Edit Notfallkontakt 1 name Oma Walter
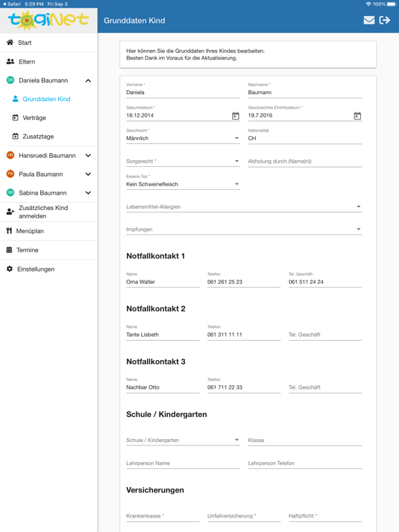Image resolution: width=399 pixels, height=532 pixels. [163, 282]
